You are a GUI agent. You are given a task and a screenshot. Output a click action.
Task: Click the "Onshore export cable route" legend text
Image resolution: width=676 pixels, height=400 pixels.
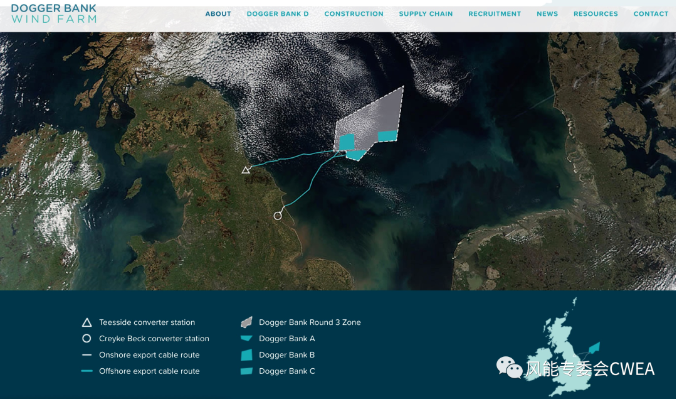tap(149, 355)
